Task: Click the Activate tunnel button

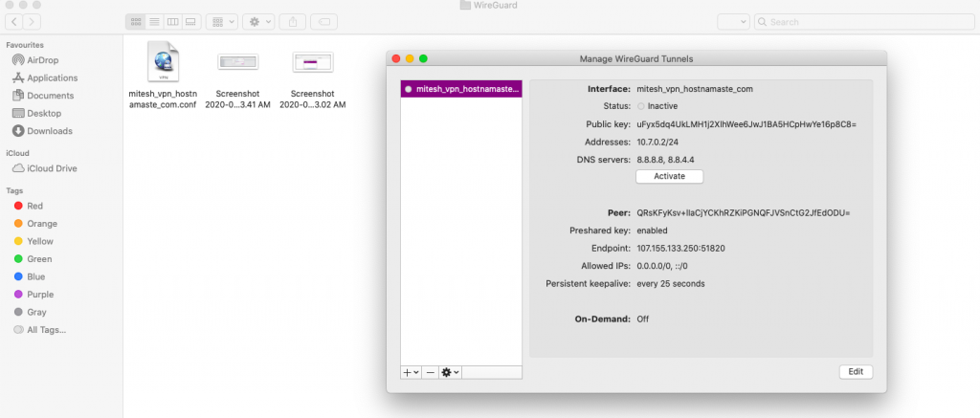Action: click(669, 176)
